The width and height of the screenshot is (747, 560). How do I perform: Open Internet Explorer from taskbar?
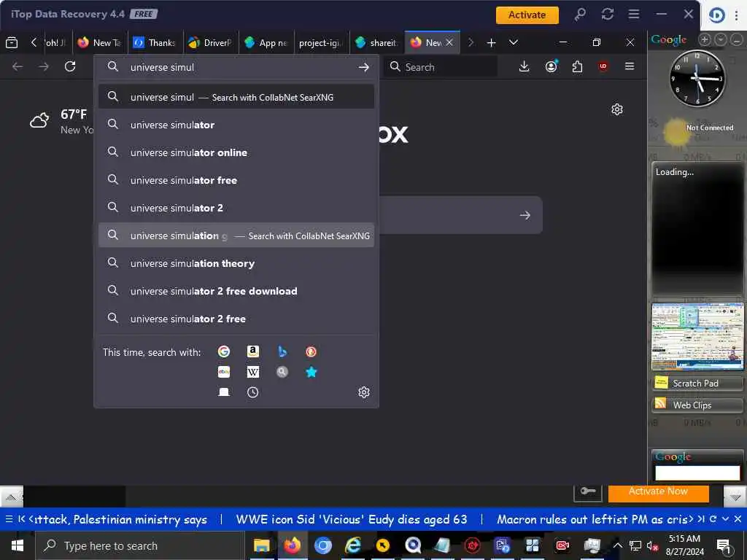pyautogui.click(x=353, y=545)
